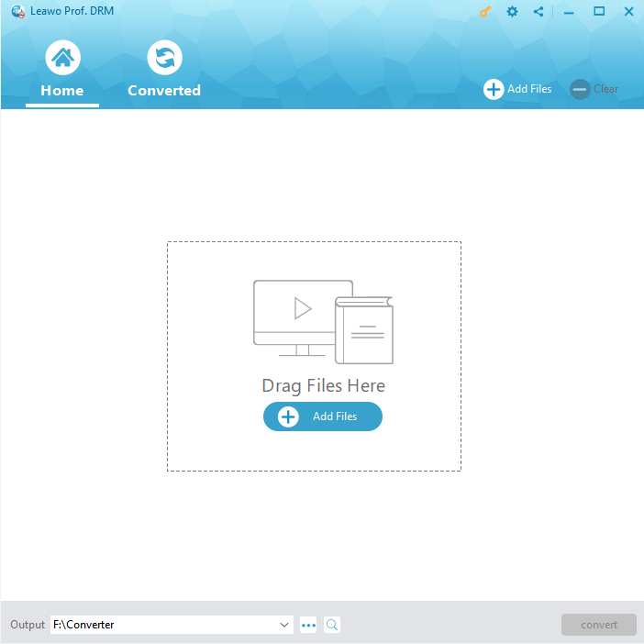Close the Leawo Prof. DRM window
Screen dimensions: 644x644
628,12
